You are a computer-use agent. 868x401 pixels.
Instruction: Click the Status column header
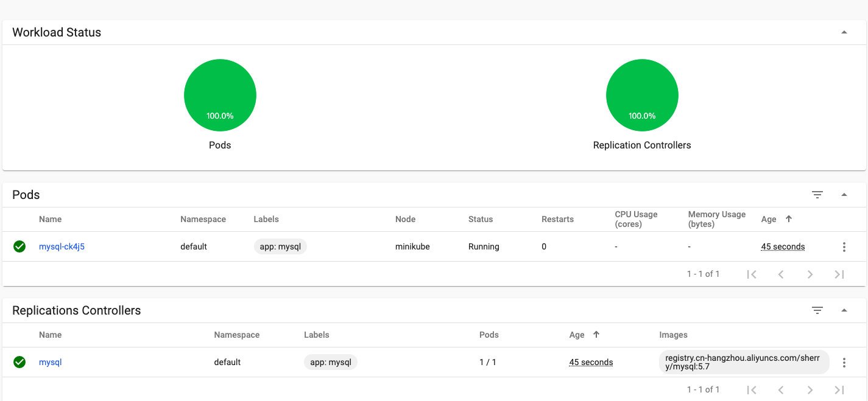coord(481,219)
